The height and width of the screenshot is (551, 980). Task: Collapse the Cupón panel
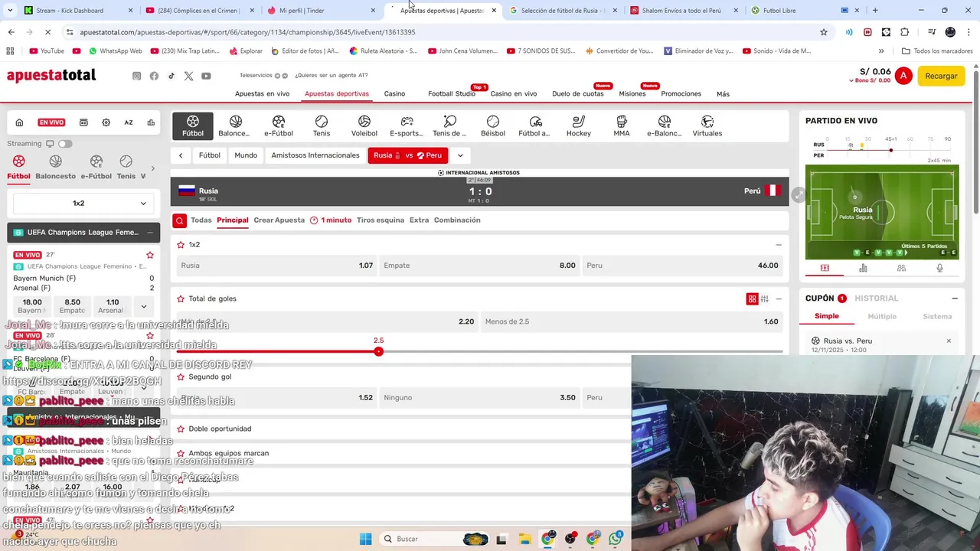tap(955, 298)
